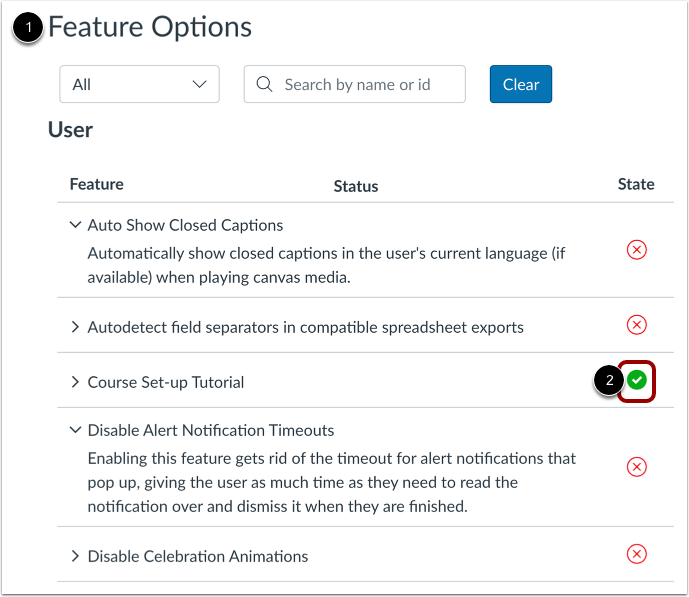
Task: Click the Auto Show Closed Captions feature name
Action: click(185, 225)
